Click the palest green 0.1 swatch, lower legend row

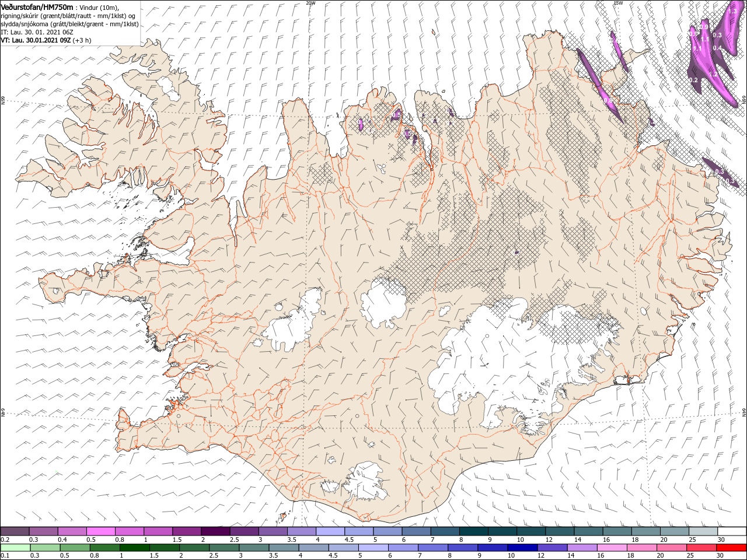16,547
